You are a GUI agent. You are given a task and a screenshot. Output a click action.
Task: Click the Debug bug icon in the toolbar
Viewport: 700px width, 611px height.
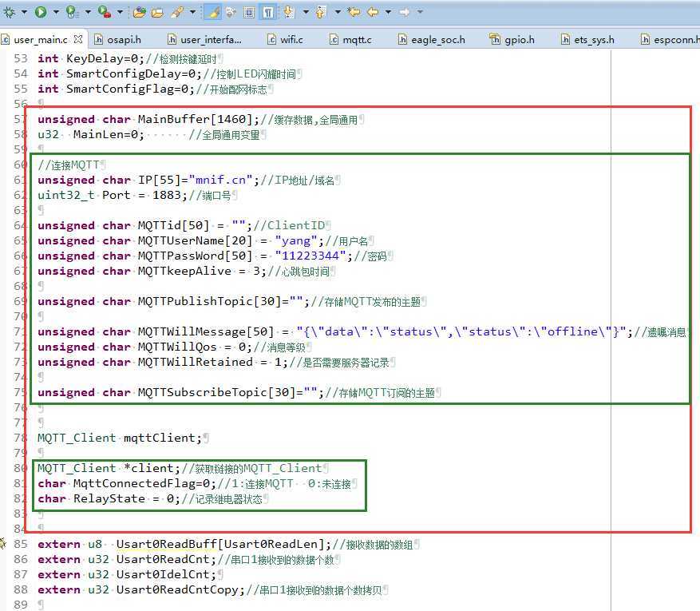pos(9,12)
